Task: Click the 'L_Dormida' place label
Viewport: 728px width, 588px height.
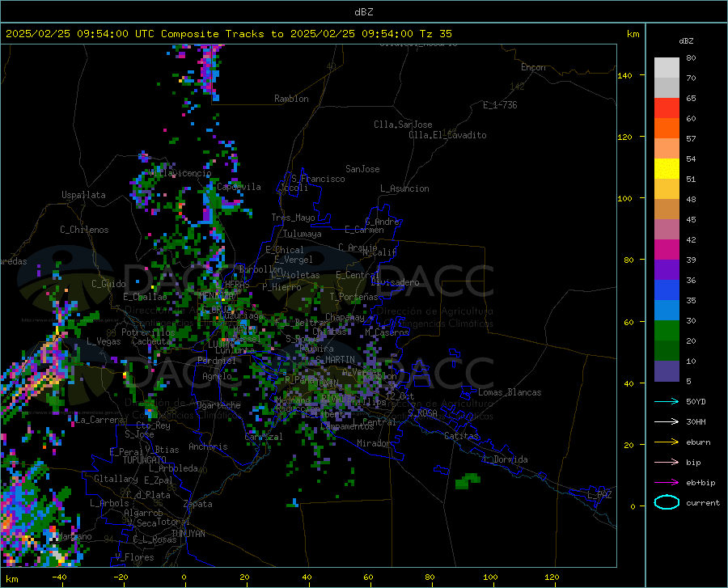Action: (x=505, y=459)
